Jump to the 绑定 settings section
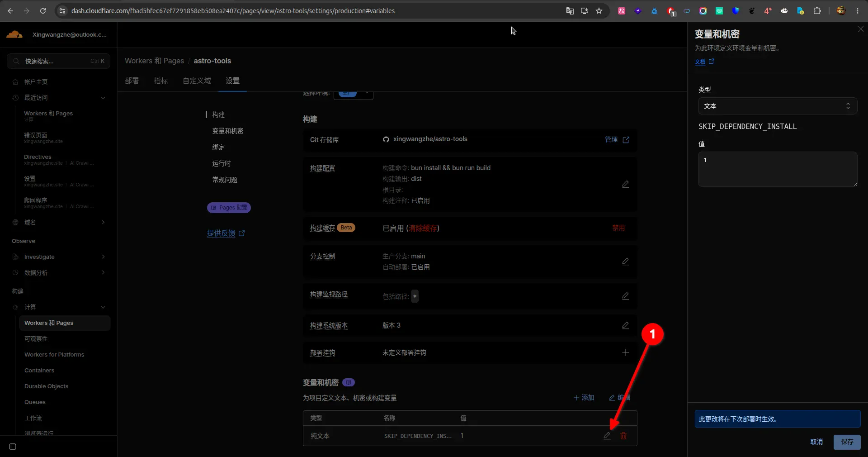This screenshot has width=868, height=457. click(219, 147)
